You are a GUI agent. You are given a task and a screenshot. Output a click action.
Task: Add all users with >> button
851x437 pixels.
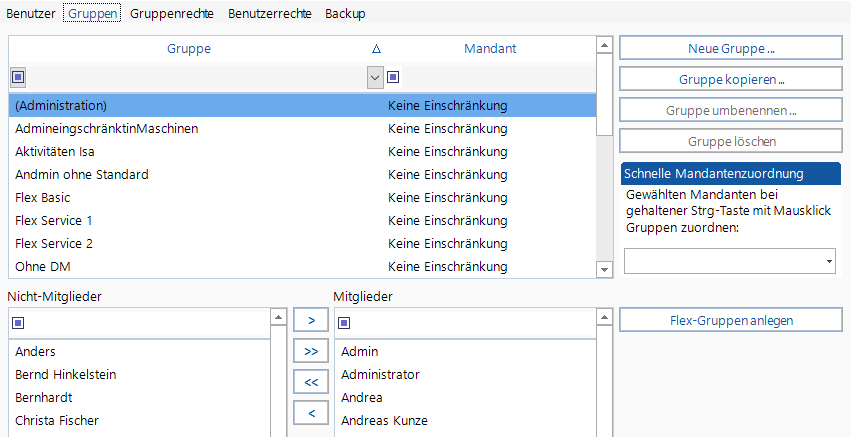310,351
